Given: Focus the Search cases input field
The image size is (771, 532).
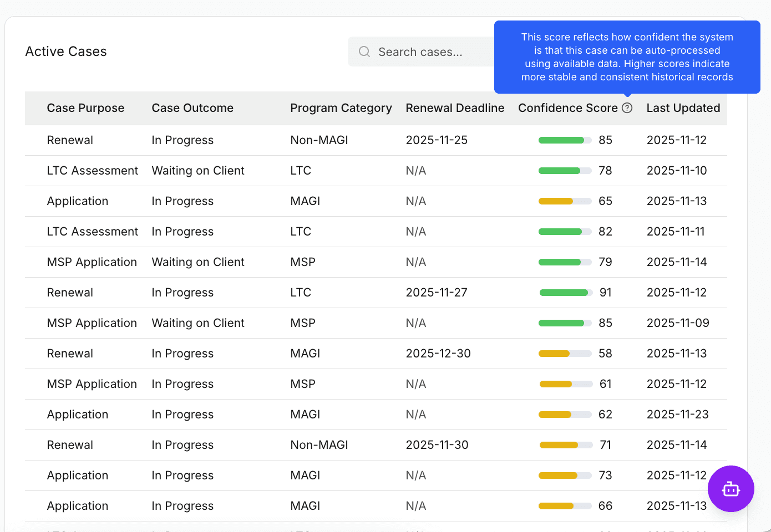Looking at the screenshot, I should (x=422, y=52).
